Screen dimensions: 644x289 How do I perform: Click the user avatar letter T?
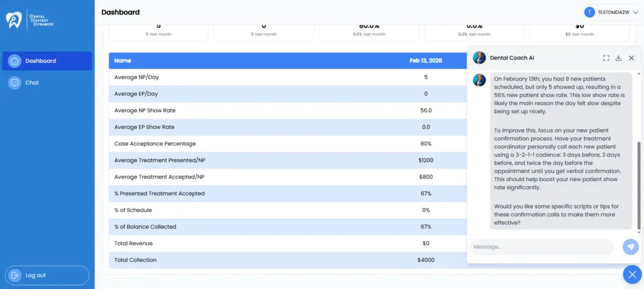tap(590, 13)
